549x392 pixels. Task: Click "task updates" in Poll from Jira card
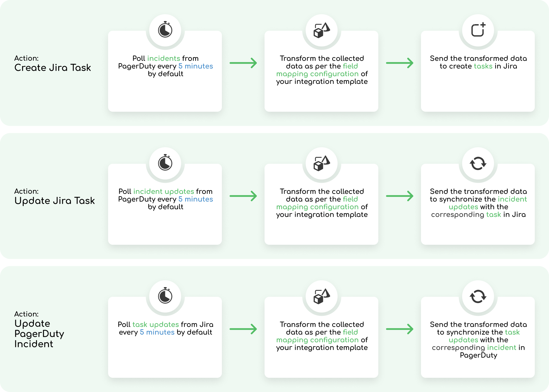(x=156, y=324)
